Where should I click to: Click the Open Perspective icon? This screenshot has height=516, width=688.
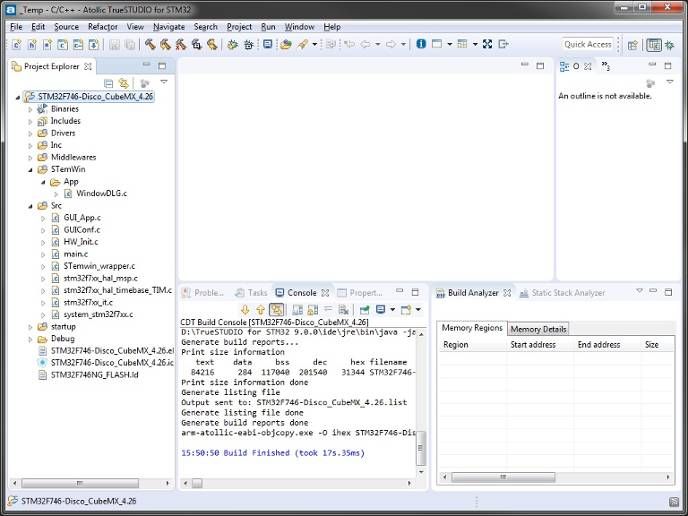click(x=632, y=44)
